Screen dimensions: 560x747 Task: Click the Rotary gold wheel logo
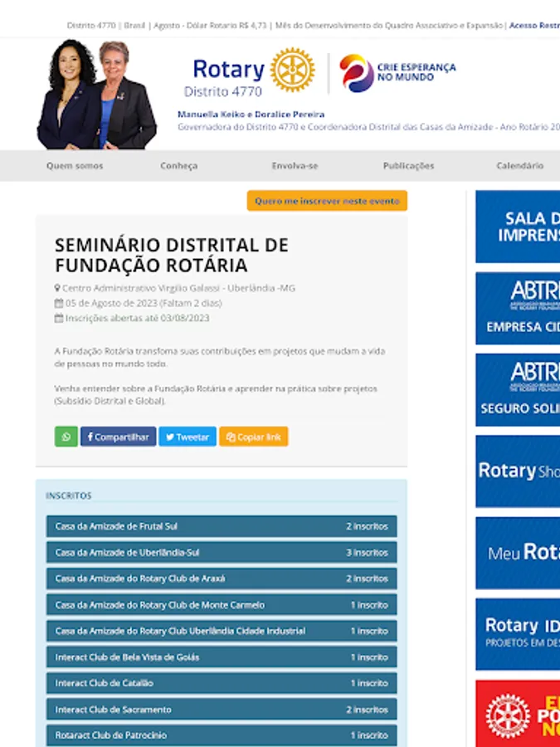[x=292, y=70]
